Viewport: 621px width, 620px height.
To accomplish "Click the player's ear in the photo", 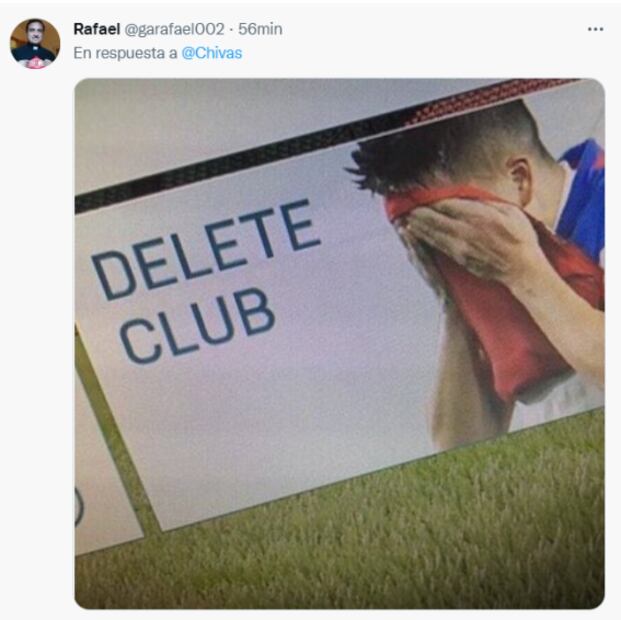I will pyautogui.click(x=521, y=180).
